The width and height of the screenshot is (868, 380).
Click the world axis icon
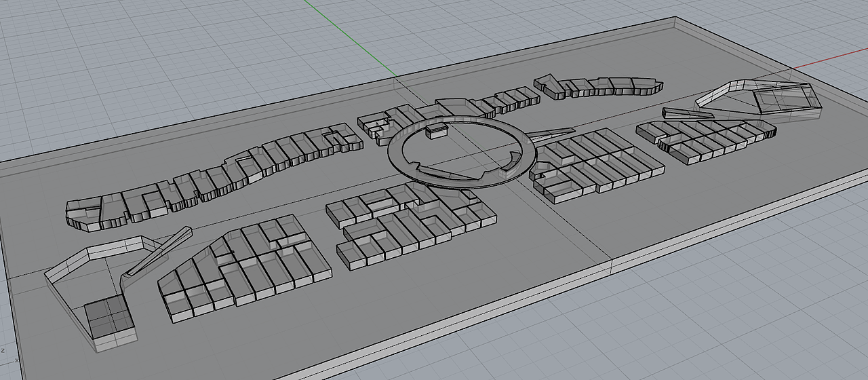tap(9, 355)
